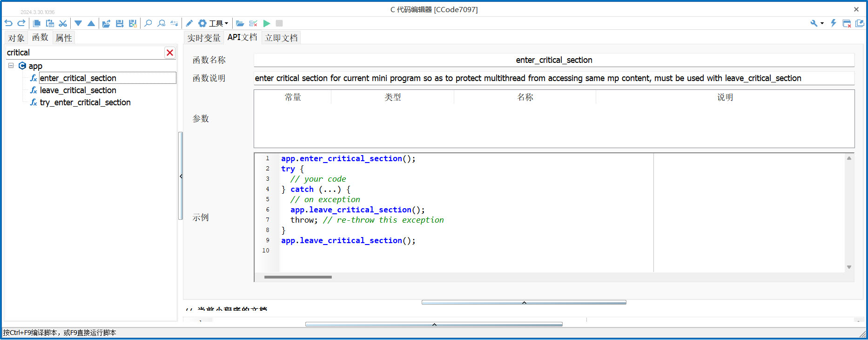868x340 pixels.
Task: Expand the upper horizontal splitter handle
Action: pos(524,302)
